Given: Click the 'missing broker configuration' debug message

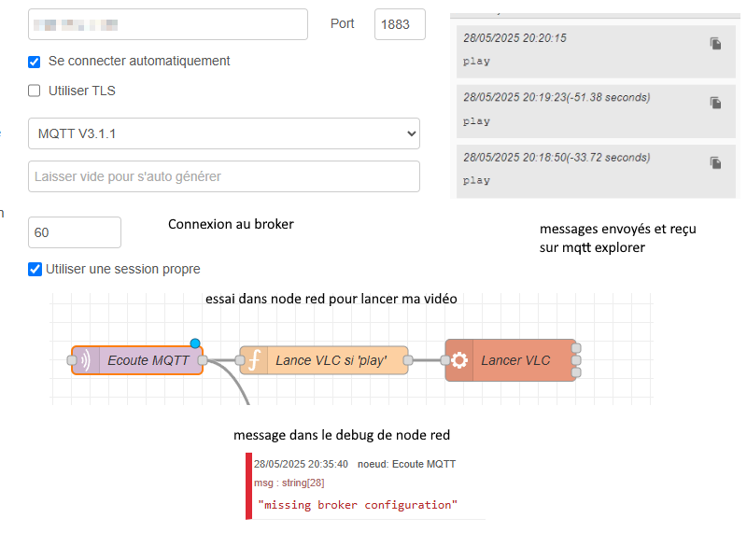Looking at the screenshot, I should point(360,505).
